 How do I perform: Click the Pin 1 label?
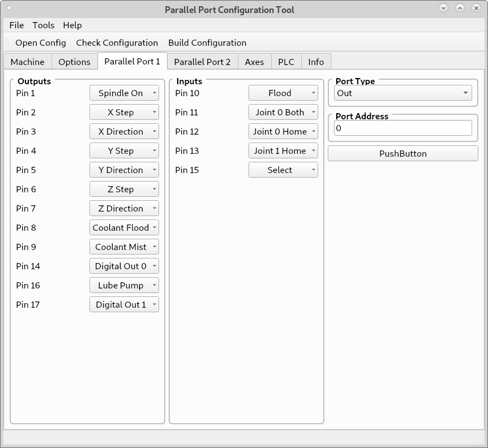pyautogui.click(x=25, y=93)
